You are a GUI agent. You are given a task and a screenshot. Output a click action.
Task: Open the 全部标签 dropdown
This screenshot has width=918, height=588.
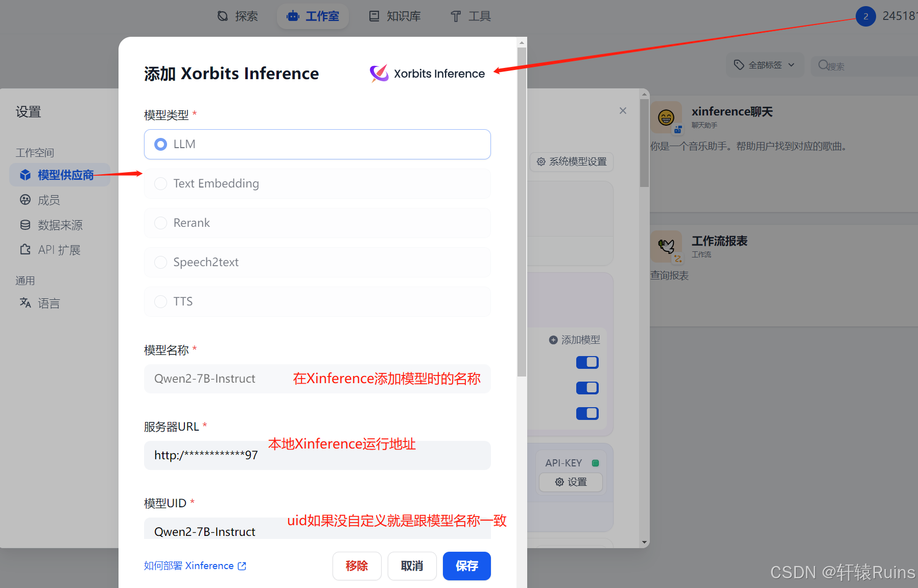pos(764,65)
